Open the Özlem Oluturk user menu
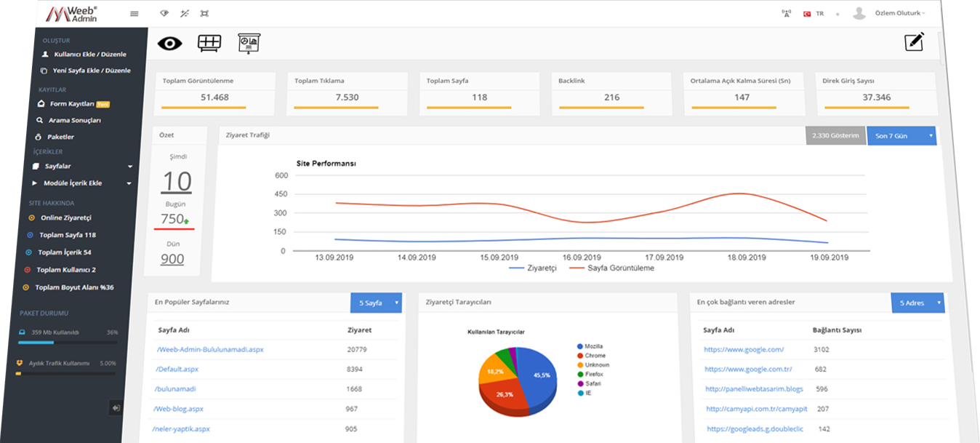 [x=899, y=13]
